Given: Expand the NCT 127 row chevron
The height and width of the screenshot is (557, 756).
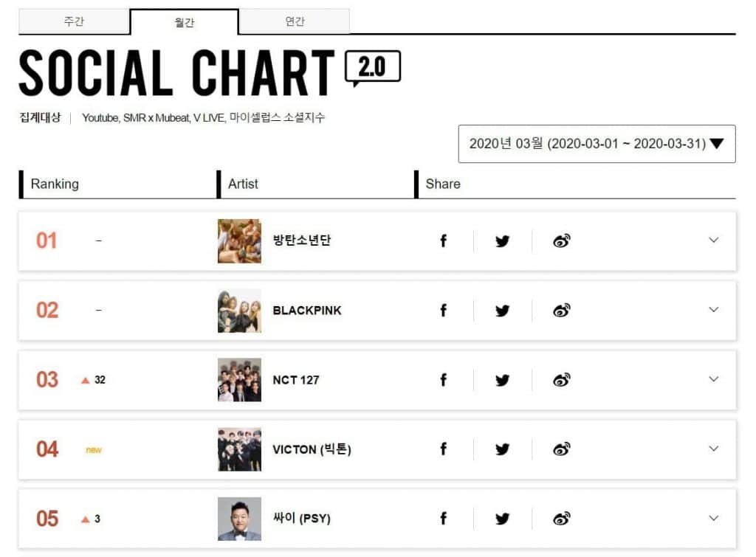Looking at the screenshot, I should (713, 379).
